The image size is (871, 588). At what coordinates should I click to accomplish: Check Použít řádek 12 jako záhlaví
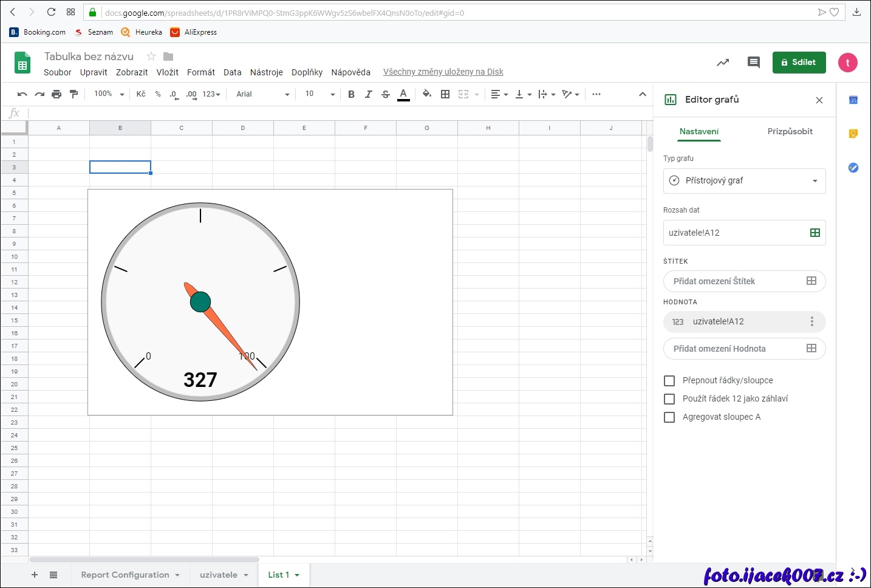(x=669, y=399)
